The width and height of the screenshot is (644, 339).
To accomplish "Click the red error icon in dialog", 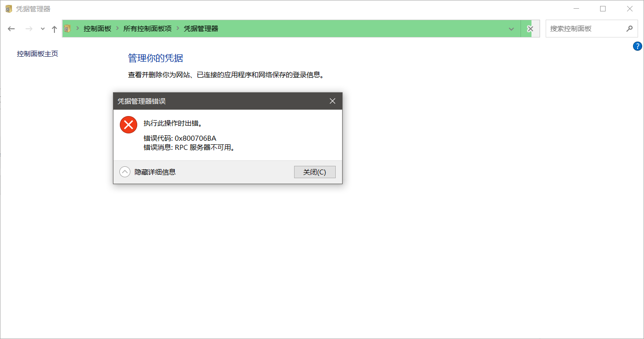I will click(128, 124).
